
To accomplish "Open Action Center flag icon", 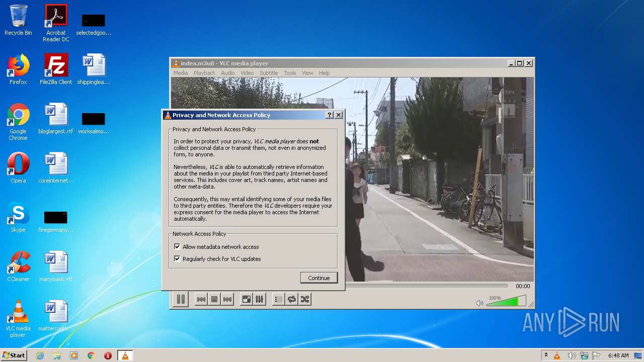I will [596, 355].
